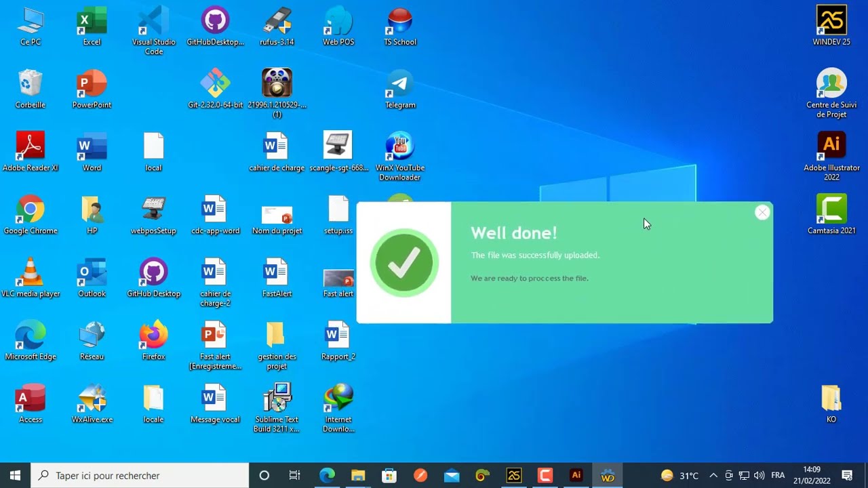The image size is (868, 488).
Task: Open the KO folder
Action: click(x=831, y=404)
